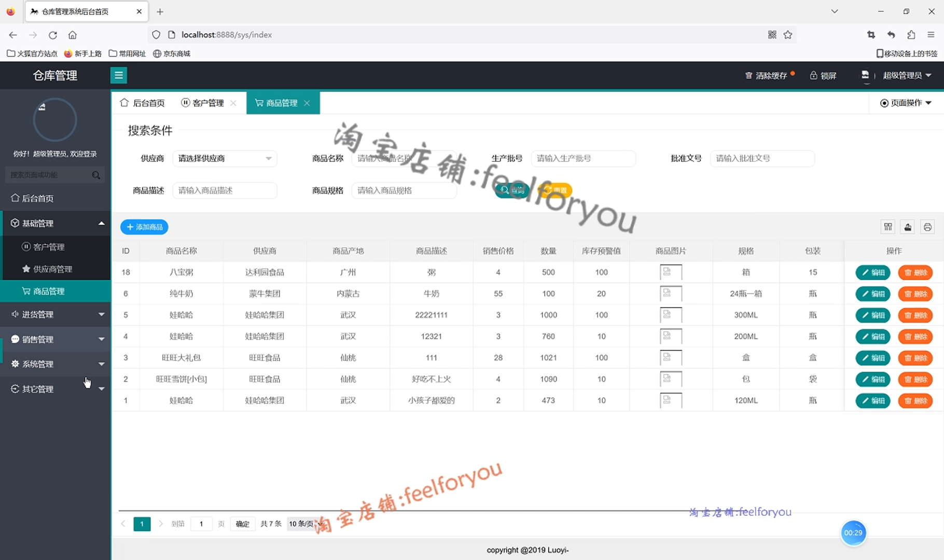Viewport: 944px width, 560px height.
Task: Open the Firefox application menu
Action: point(931,35)
